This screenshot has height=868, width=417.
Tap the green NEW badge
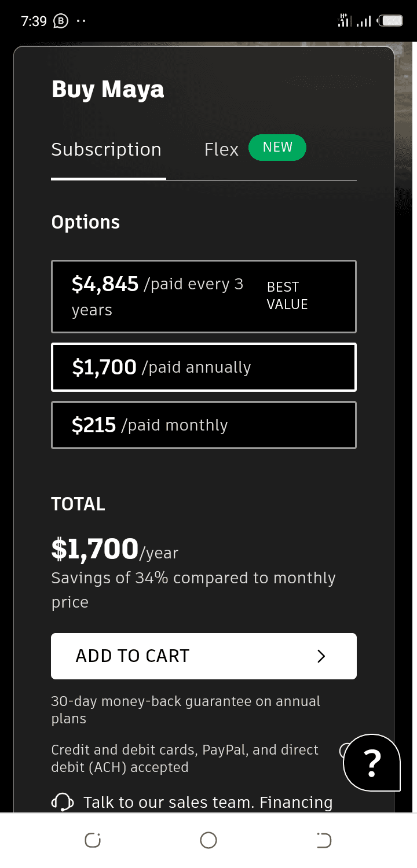[277, 148]
